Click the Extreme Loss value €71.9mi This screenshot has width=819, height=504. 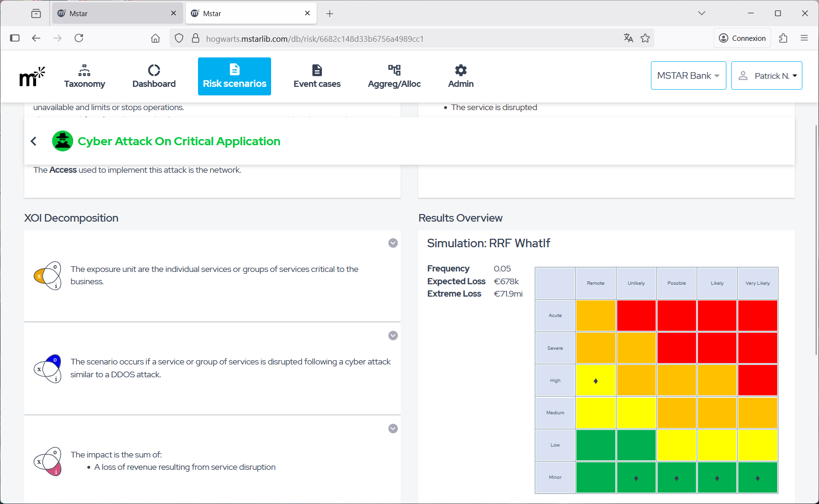[x=508, y=294]
